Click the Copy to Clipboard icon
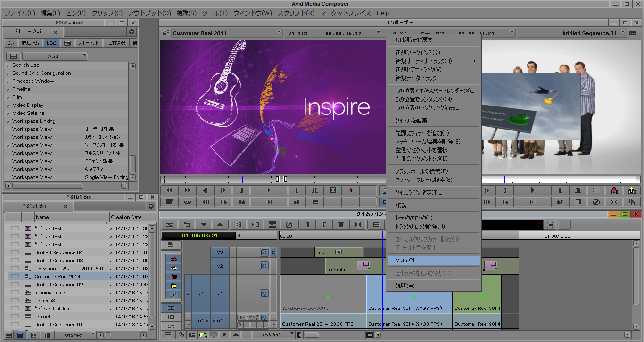644x342 pixels. click(632, 202)
